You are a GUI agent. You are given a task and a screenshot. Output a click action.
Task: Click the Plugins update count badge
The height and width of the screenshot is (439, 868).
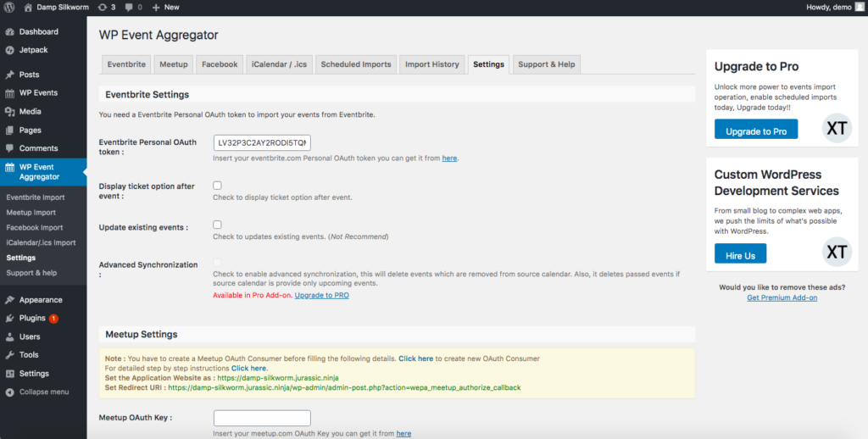point(53,319)
